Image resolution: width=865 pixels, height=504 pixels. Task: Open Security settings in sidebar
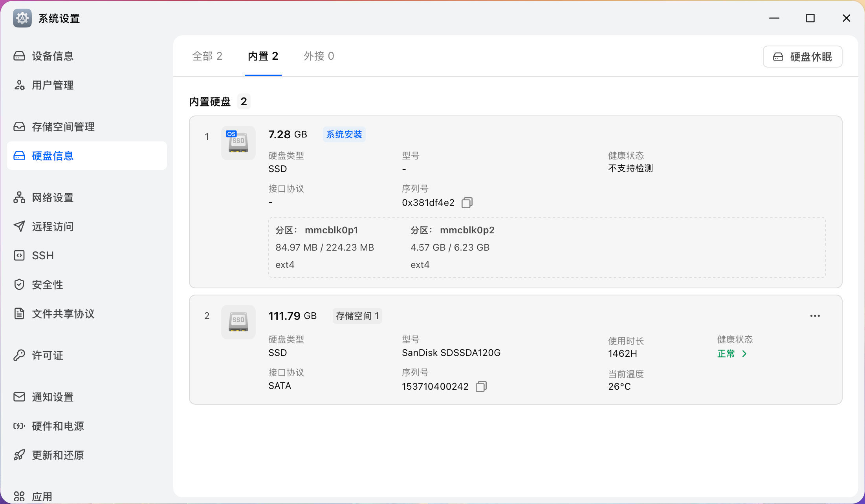47,285
